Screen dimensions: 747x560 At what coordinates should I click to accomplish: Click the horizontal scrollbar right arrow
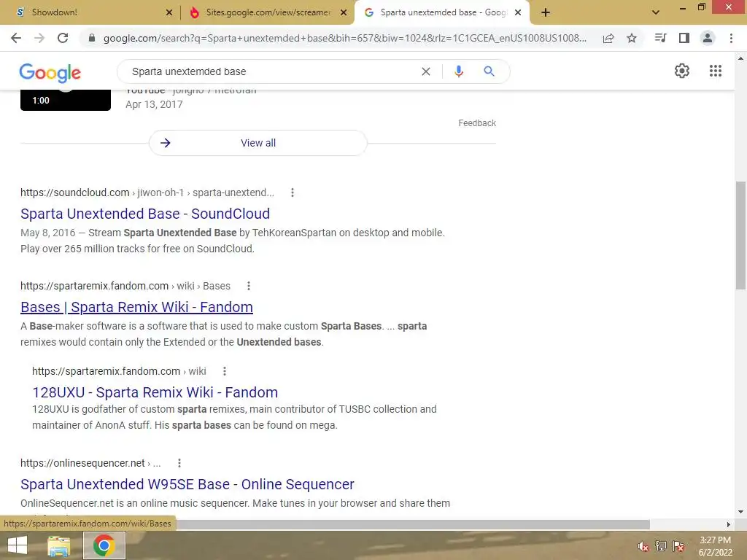[x=729, y=524]
